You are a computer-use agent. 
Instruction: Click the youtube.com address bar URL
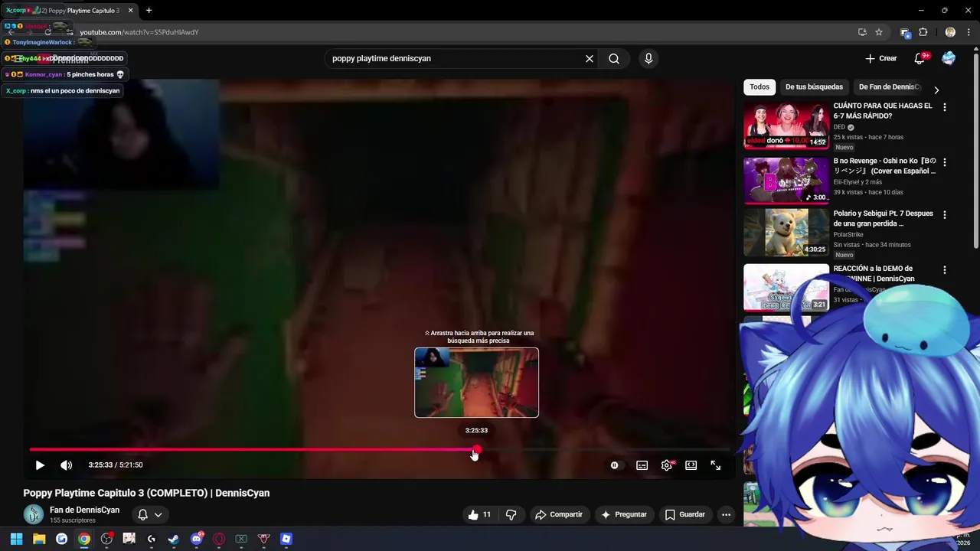pyautogui.click(x=139, y=32)
